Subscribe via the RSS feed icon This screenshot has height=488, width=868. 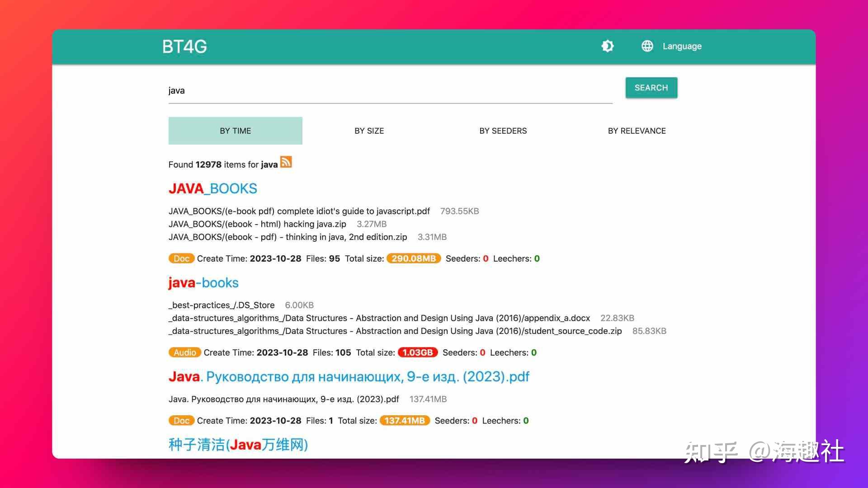pos(286,162)
